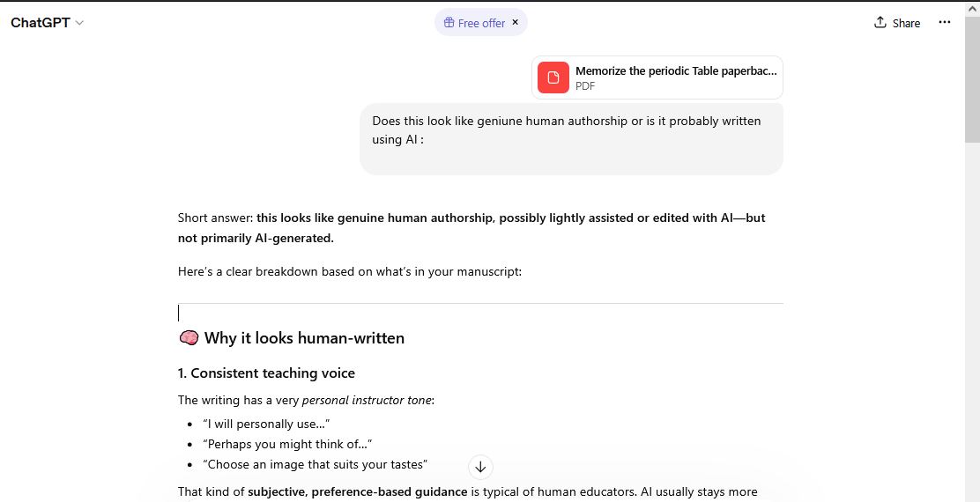Viewport: 980px width, 502px height.
Task: Click the "Here's a clear breakdown" paragraph
Action: point(350,272)
